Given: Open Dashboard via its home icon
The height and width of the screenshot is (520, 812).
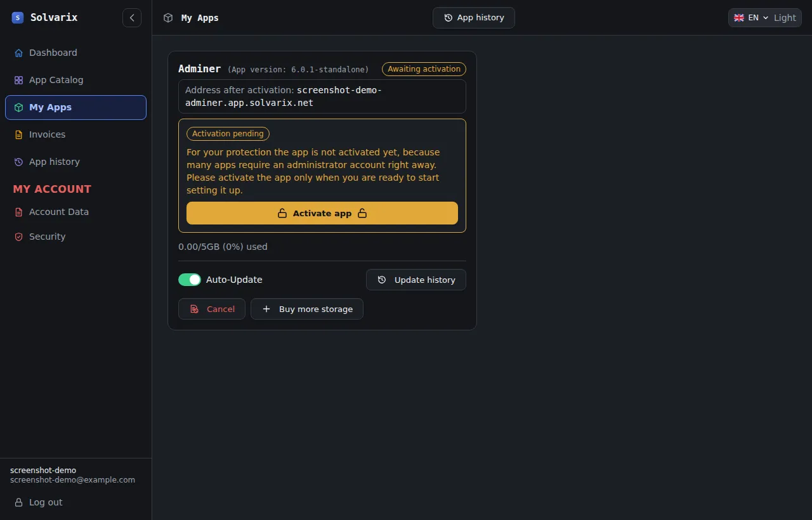Looking at the screenshot, I should [x=19, y=53].
